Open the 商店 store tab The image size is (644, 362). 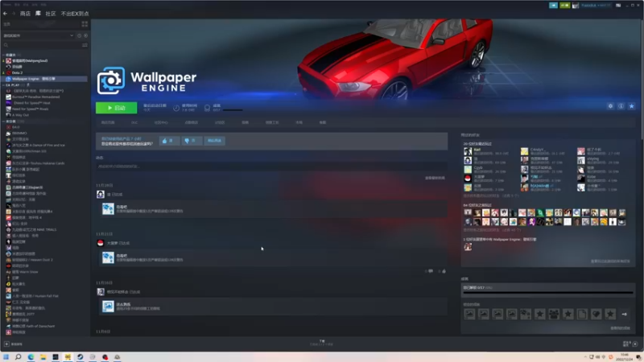(x=25, y=14)
